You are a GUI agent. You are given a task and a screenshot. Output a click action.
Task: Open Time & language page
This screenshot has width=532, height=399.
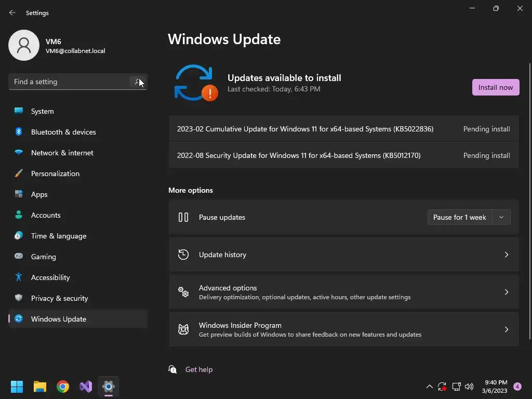click(78, 236)
